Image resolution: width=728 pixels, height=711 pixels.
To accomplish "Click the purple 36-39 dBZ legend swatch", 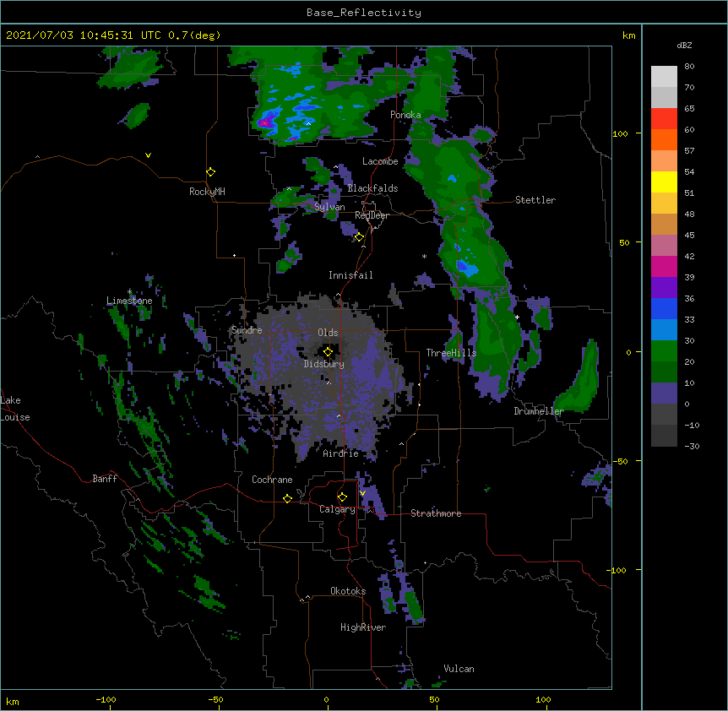I will tap(664, 288).
